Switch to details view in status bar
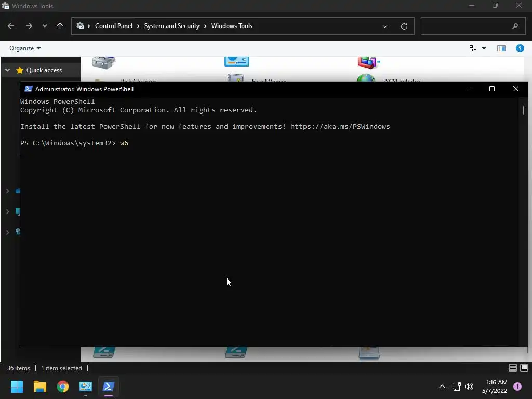This screenshot has width=532, height=399. pos(513,368)
